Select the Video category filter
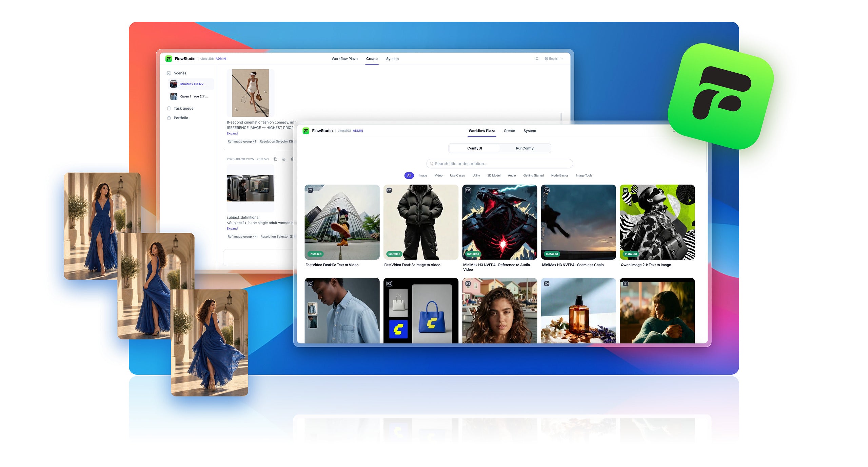868x467 pixels. pyautogui.click(x=438, y=175)
